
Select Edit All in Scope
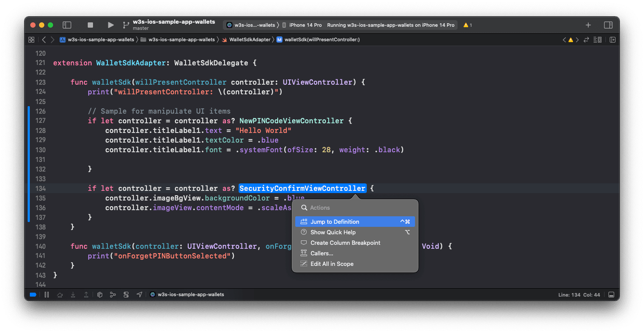(x=355, y=264)
